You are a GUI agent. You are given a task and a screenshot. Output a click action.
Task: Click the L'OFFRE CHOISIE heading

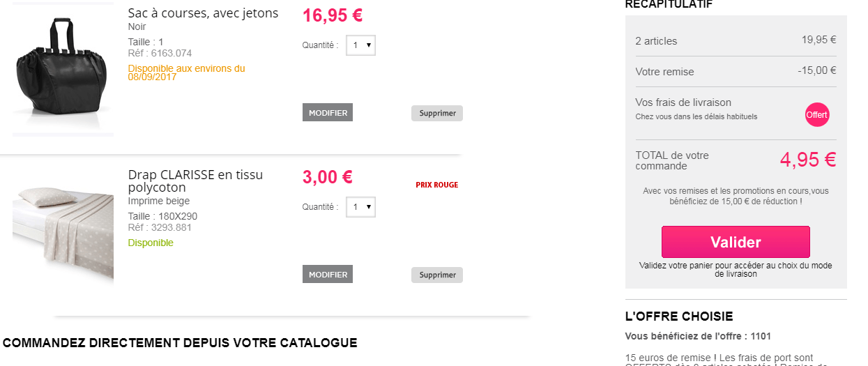point(678,317)
